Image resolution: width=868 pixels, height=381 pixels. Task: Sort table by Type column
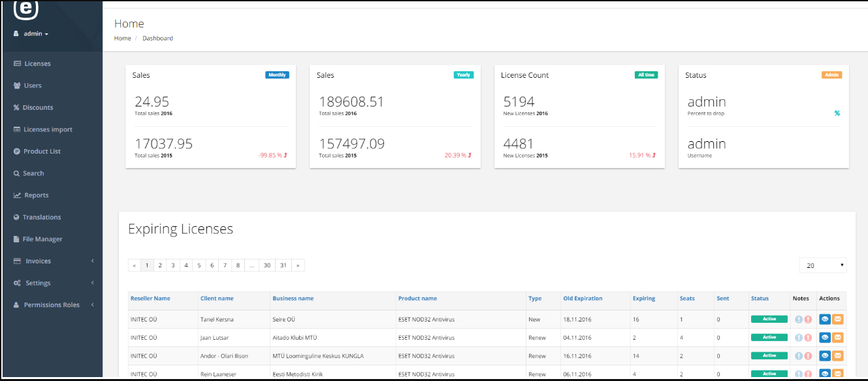click(x=535, y=299)
